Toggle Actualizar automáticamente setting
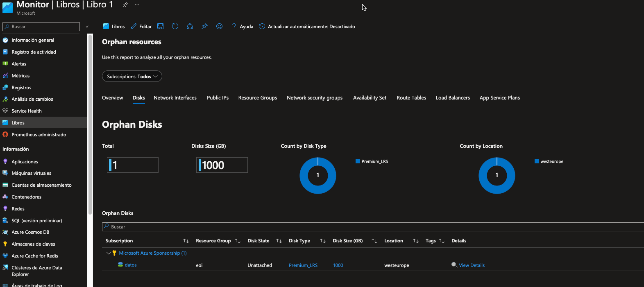Viewport: 644px width, 287px height. tap(307, 27)
